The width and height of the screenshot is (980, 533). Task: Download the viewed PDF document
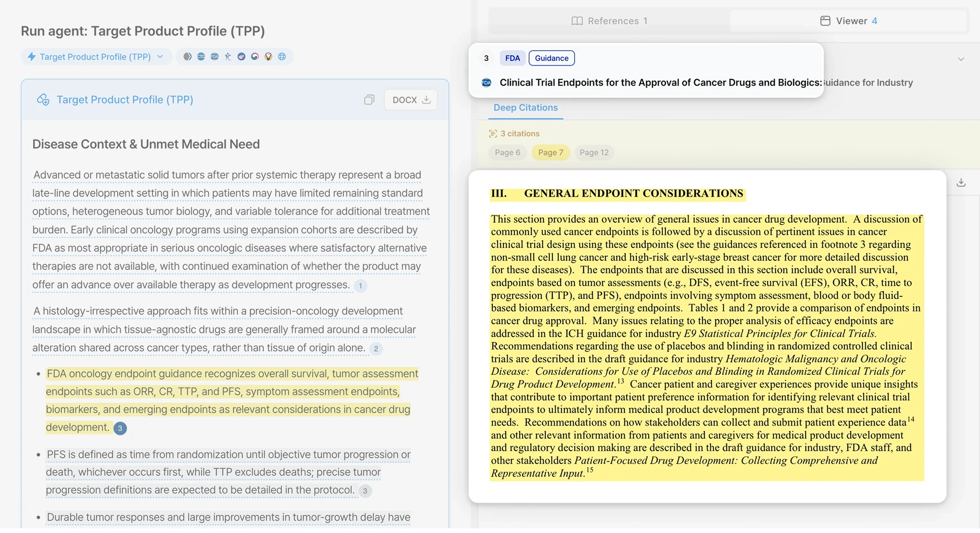[961, 183]
